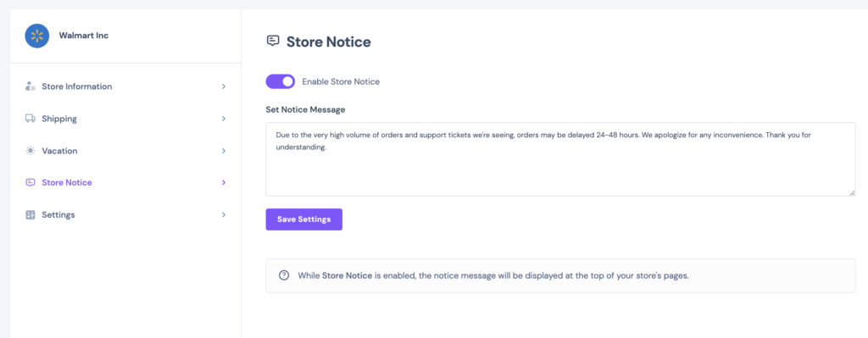The height and width of the screenshot is (338, 868).
Task: Click the Settings grid icon in sidebar
Action: pos(31,214)
